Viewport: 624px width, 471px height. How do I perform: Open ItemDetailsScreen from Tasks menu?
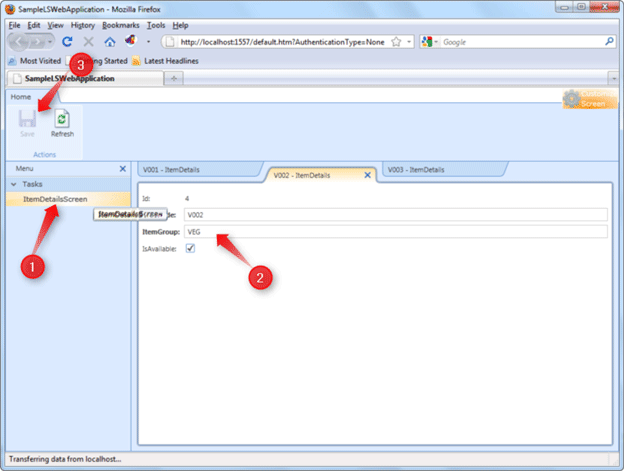(x=55, y=199)
